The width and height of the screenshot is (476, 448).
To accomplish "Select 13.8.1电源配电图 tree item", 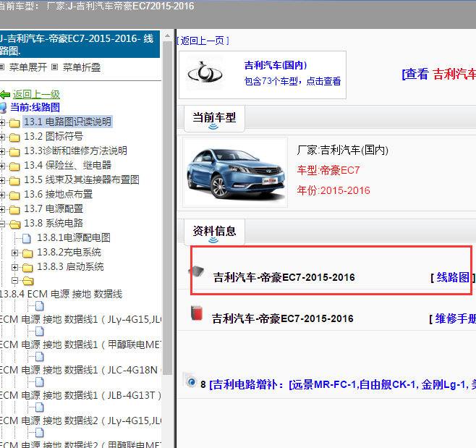I will tap(74, 238).
